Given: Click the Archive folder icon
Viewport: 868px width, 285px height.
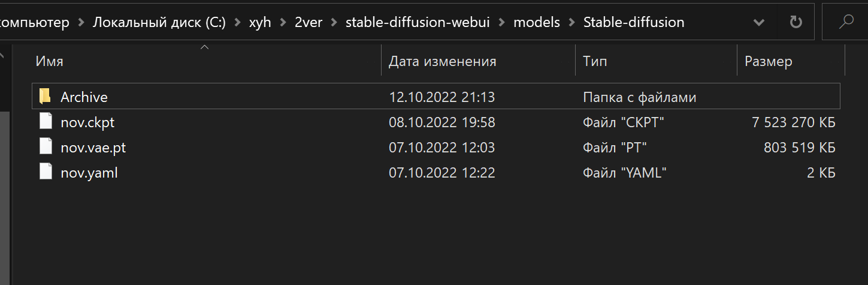Looking at the screenshot, I should click(45, 97).
